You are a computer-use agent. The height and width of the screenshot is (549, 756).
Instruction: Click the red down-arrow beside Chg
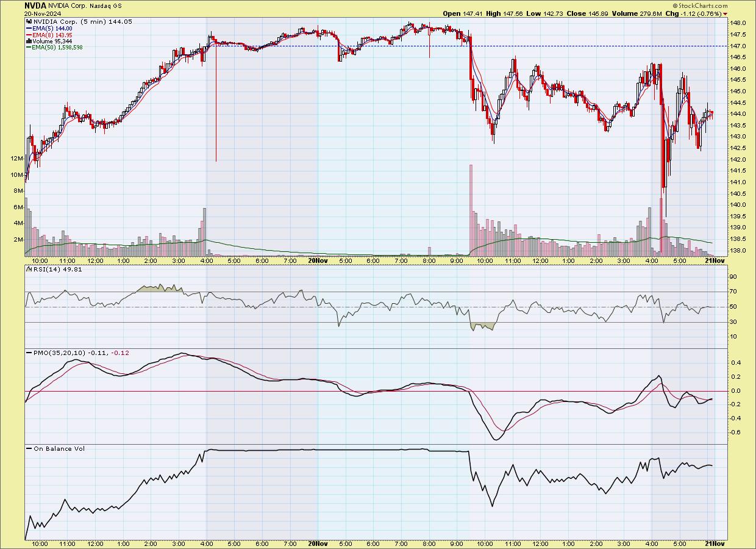(724, 14)
